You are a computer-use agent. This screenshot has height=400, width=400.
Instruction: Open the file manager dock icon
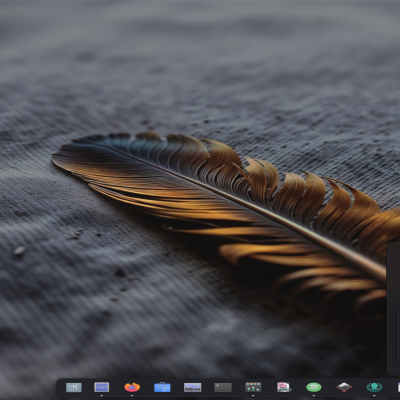102,387
